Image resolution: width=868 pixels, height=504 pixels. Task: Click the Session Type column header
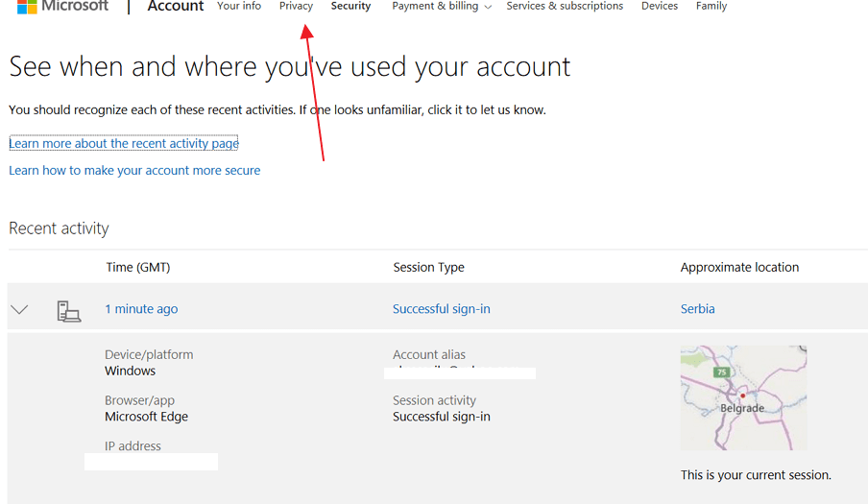pyautogui.click(x=428, y=267)
